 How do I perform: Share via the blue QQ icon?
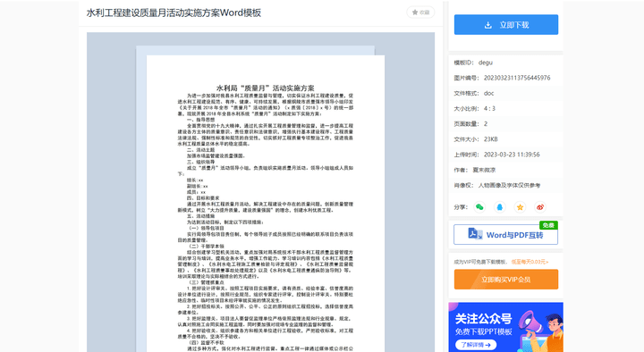[499, 207]
